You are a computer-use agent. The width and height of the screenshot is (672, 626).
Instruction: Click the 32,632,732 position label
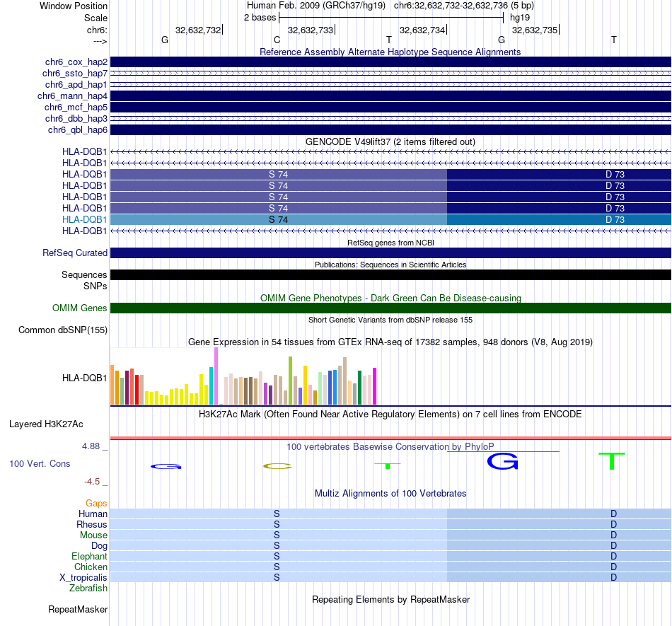pos(198,30)
